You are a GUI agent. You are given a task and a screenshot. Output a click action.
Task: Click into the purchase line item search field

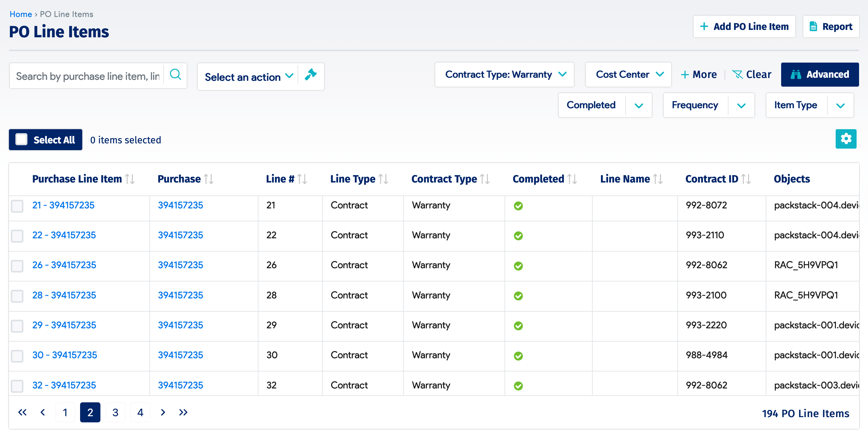click(87, 76)
